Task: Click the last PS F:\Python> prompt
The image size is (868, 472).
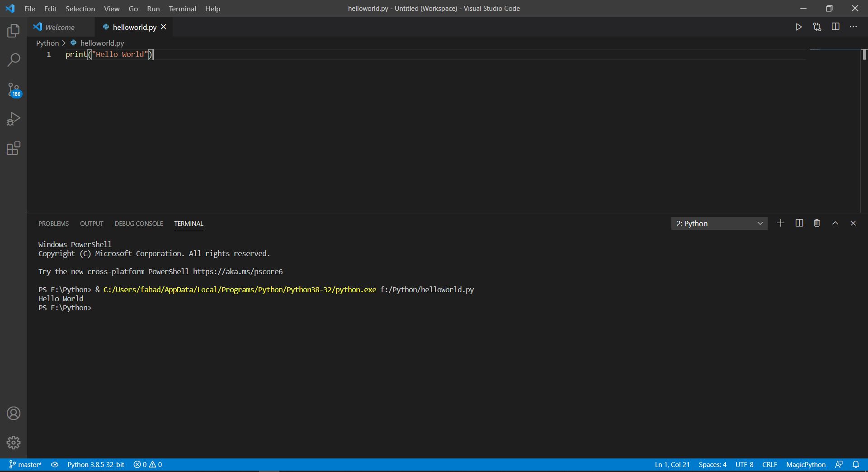Action: click(65, 308)
